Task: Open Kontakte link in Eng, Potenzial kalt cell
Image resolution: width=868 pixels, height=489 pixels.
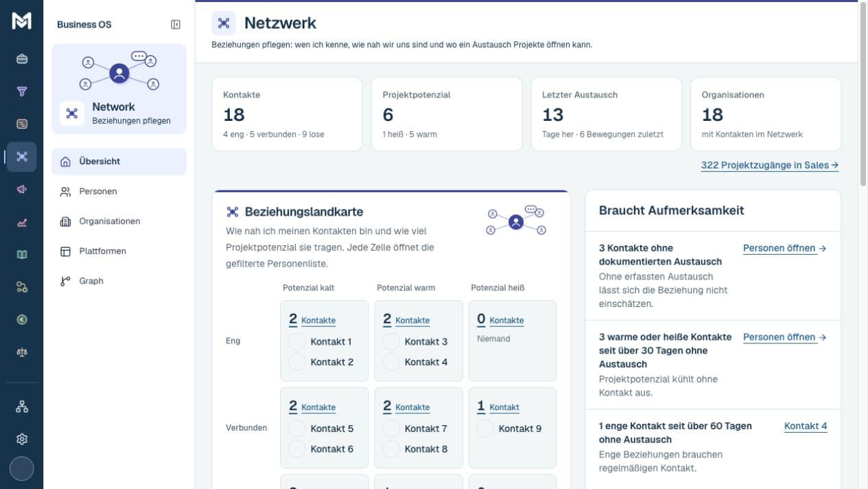Action: tap(318, 321)
